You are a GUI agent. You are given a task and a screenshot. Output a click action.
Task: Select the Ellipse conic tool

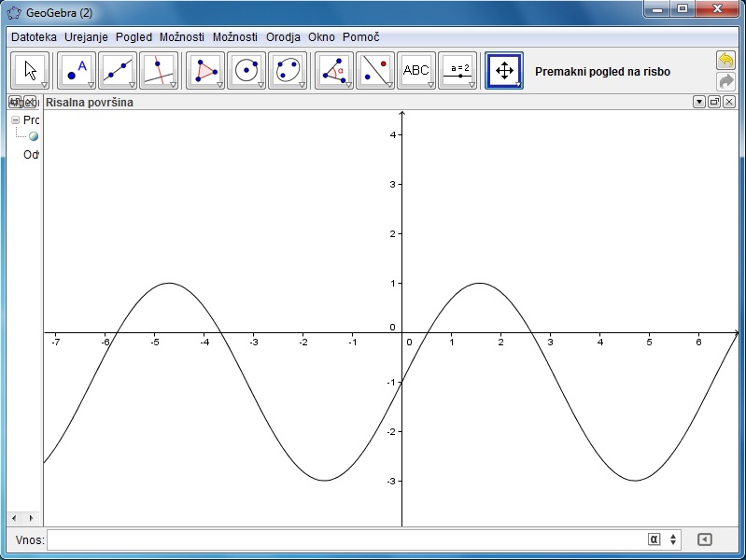click(288, 70)
